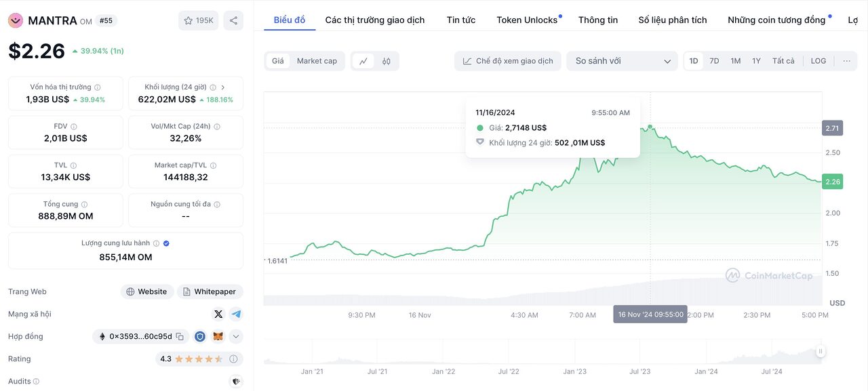Click the info icon next to Tổng cung
The height and width of the screenshot is (391, 868).
(85, 204)
